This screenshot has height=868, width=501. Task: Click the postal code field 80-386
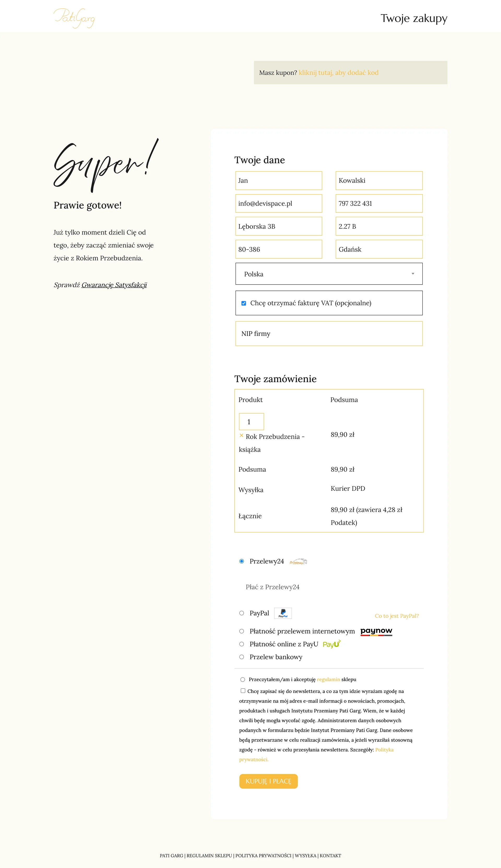point(279,249)
